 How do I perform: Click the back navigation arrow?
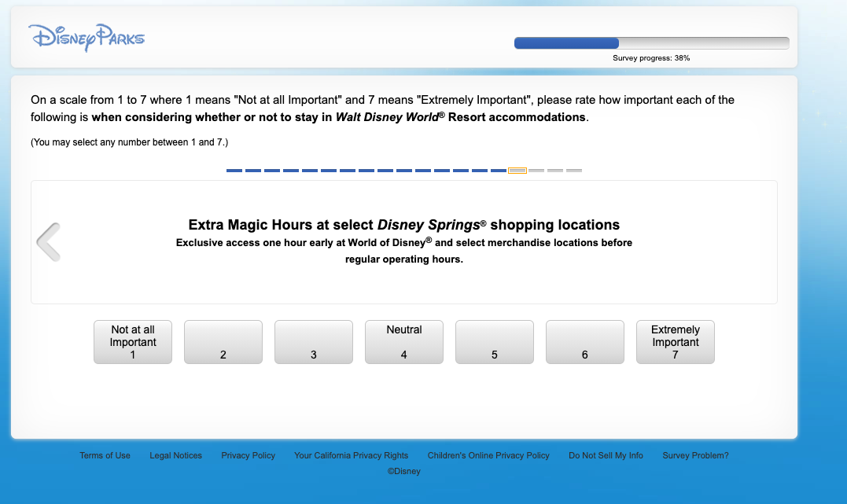click(48, 242)
